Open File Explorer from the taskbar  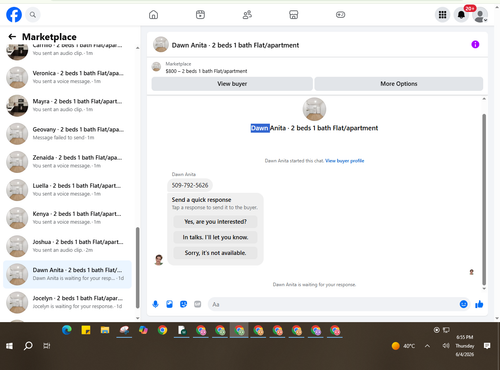pyautogui.click(x=105, y=330)
